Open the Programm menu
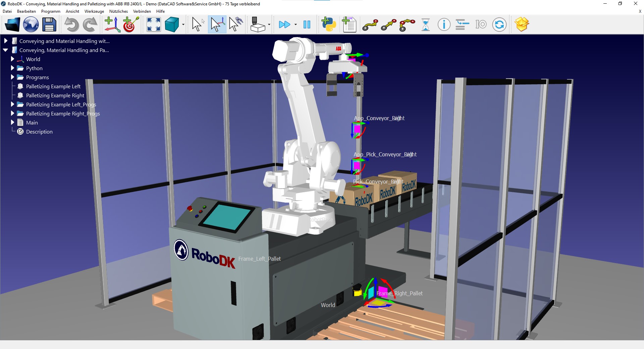Screen dimensions: 644x349 coord(51,11)
